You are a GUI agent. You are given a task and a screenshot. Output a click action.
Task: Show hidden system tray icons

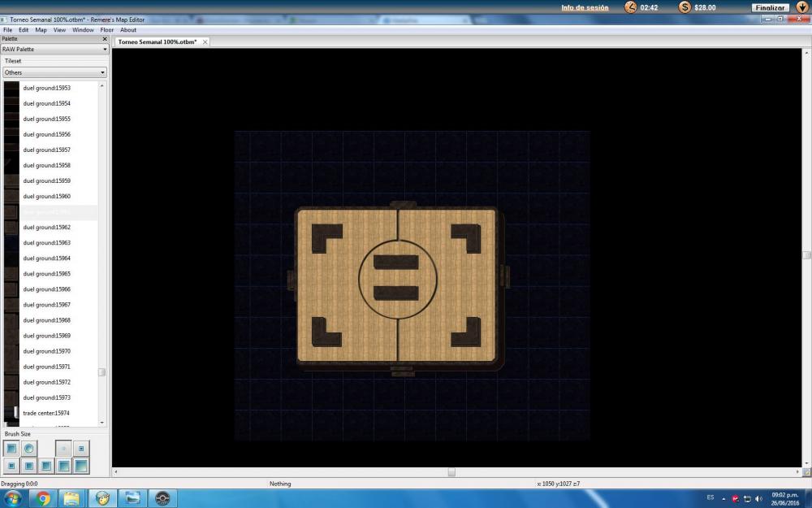[x=723, y=499]
